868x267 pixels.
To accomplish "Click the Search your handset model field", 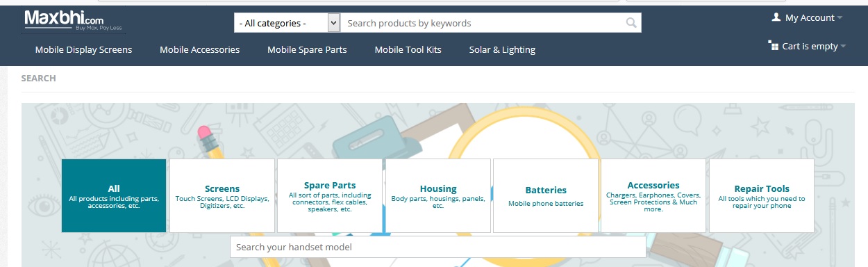I will coord(438,247).
